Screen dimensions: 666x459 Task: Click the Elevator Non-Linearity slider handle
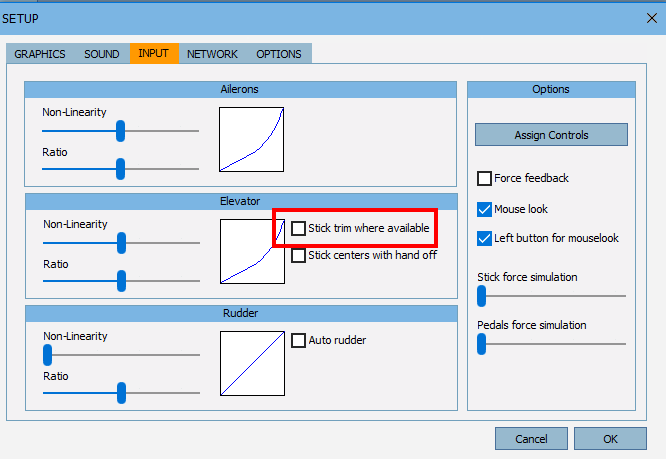pyautogui.click(x=121, y=243)
